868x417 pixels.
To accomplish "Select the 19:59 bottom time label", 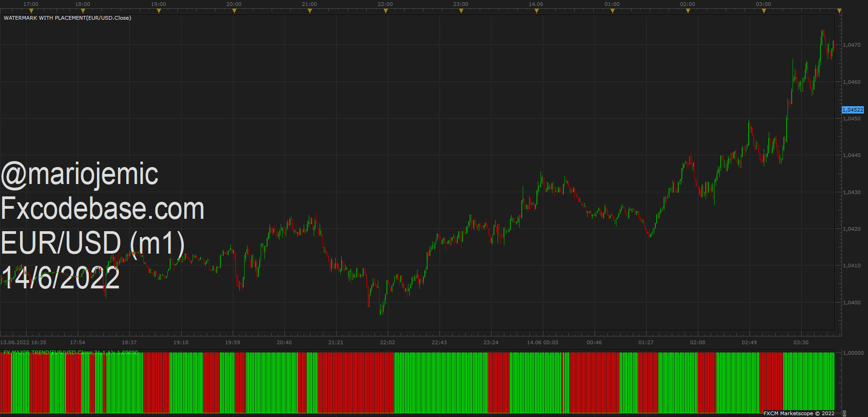I will [x=233, y=342].
